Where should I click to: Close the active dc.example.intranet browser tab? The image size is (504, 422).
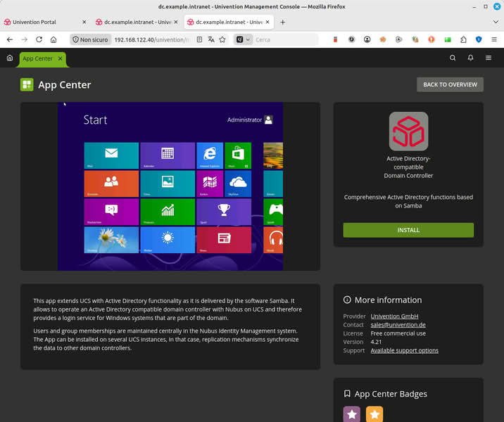[x=267, y=23]
